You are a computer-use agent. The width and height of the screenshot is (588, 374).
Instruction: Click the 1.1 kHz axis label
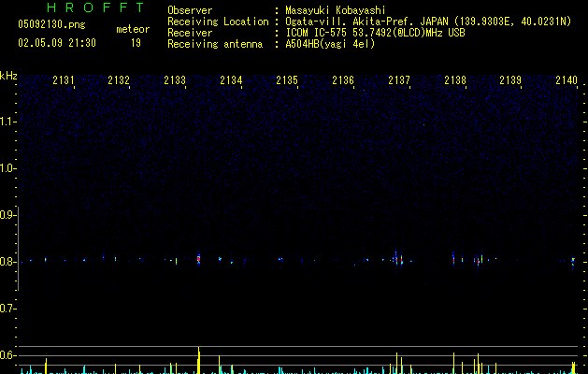click(x=7, y=122)
